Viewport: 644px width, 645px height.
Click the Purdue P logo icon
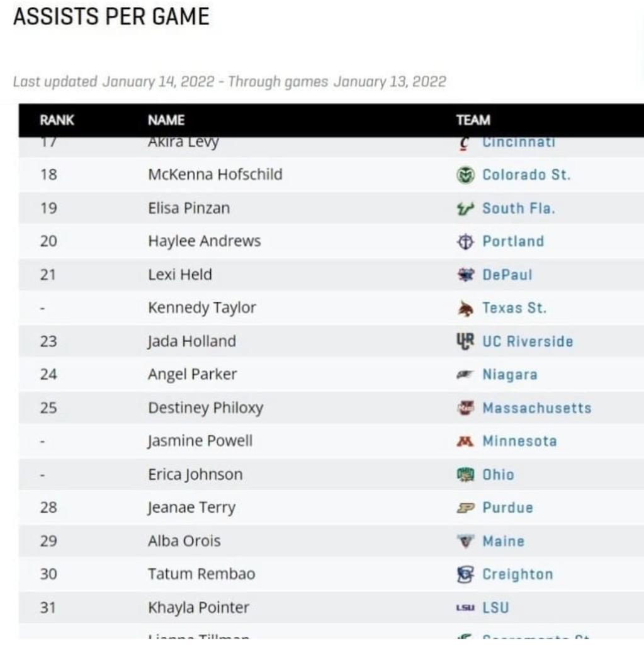point(465,508)
